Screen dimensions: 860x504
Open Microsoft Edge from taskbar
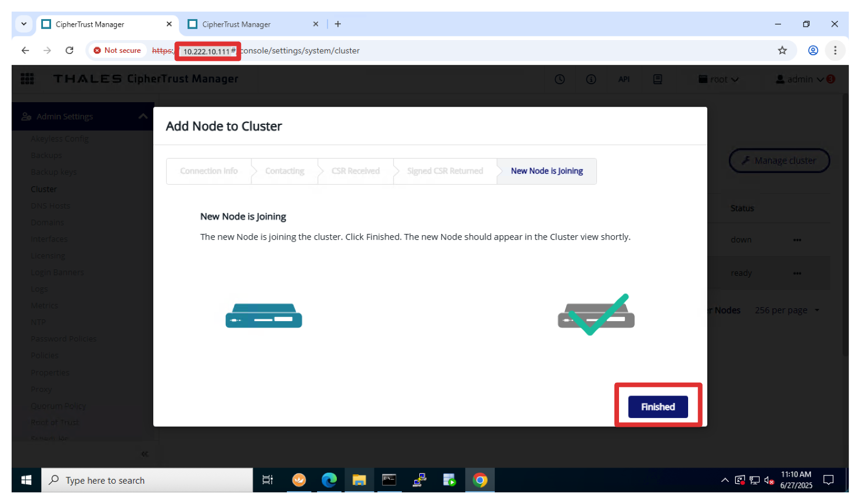coord(329,480)
